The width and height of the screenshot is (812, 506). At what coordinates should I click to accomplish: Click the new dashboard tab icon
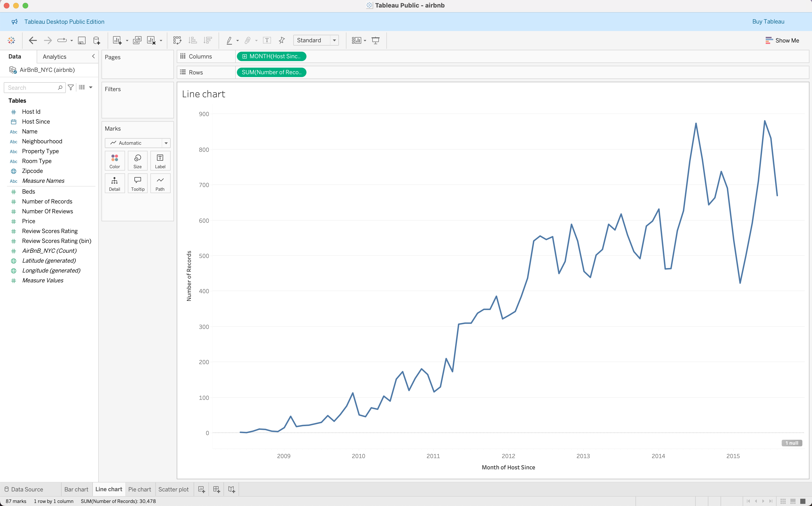[x=216, y=489]
